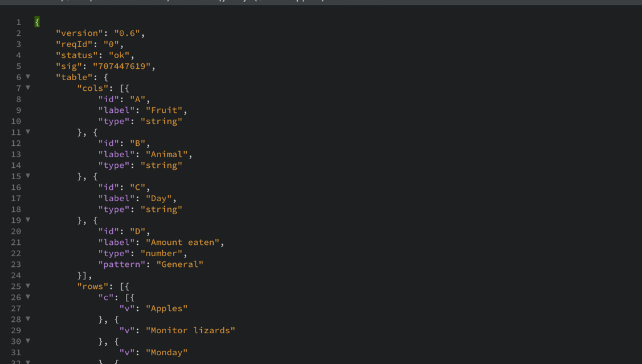
Task: Collapse the column object with id "B"
Action: pos(28,132)
